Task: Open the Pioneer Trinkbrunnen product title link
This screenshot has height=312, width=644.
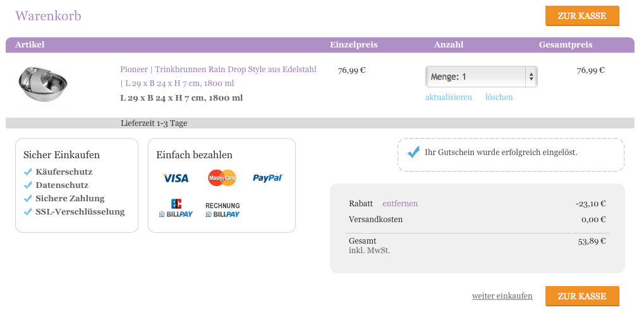Action: (x=218, y=76)
